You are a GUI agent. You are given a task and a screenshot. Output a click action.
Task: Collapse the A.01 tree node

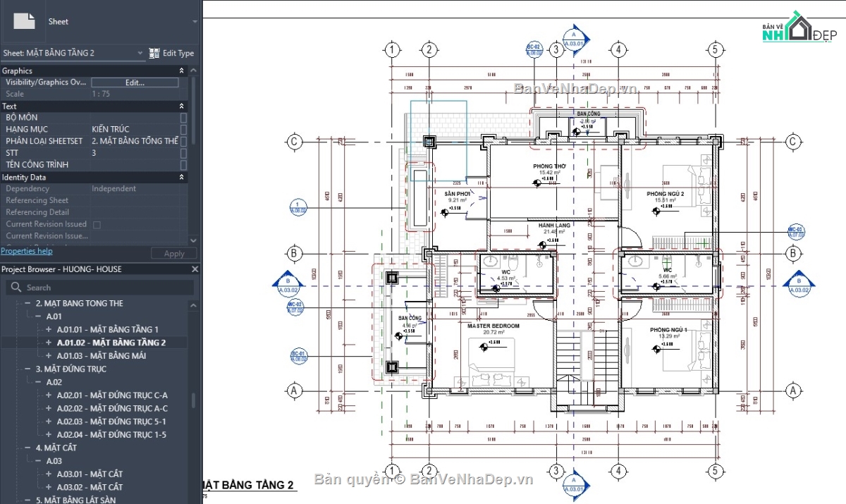39,316
